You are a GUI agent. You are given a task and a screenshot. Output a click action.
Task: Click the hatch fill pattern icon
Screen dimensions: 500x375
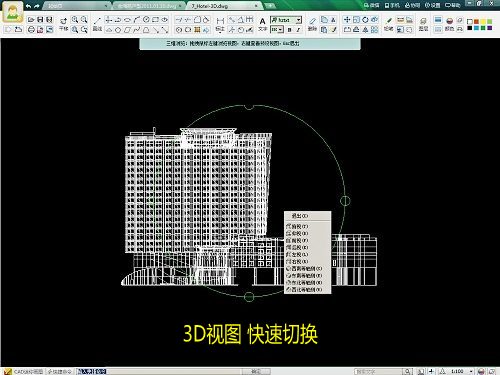(197, 30)
